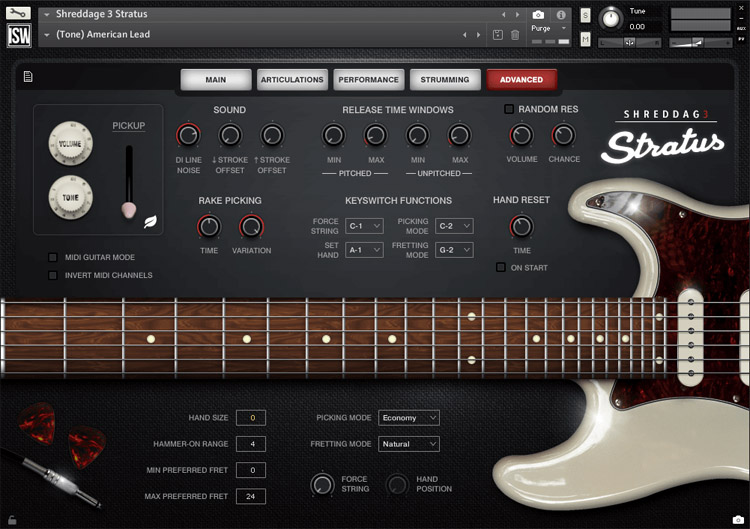Click the HAND SIZE value field
This screenshot has height=529, width=750.
[x=251, y=418]
